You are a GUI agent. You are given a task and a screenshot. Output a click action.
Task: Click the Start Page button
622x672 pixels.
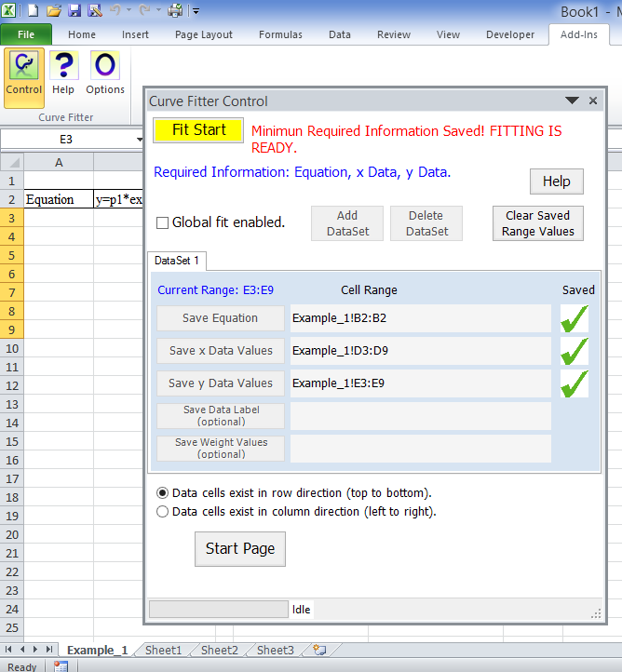pos(240,549)
